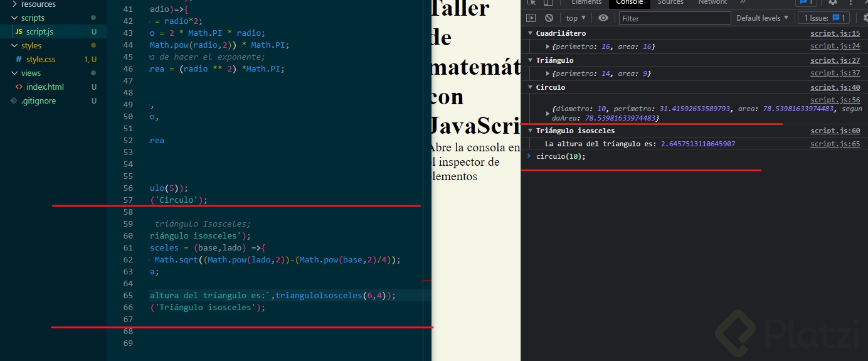Switch to the Sources tab
The width and height of the screenshot is (868, 361).
coord(670,3)
